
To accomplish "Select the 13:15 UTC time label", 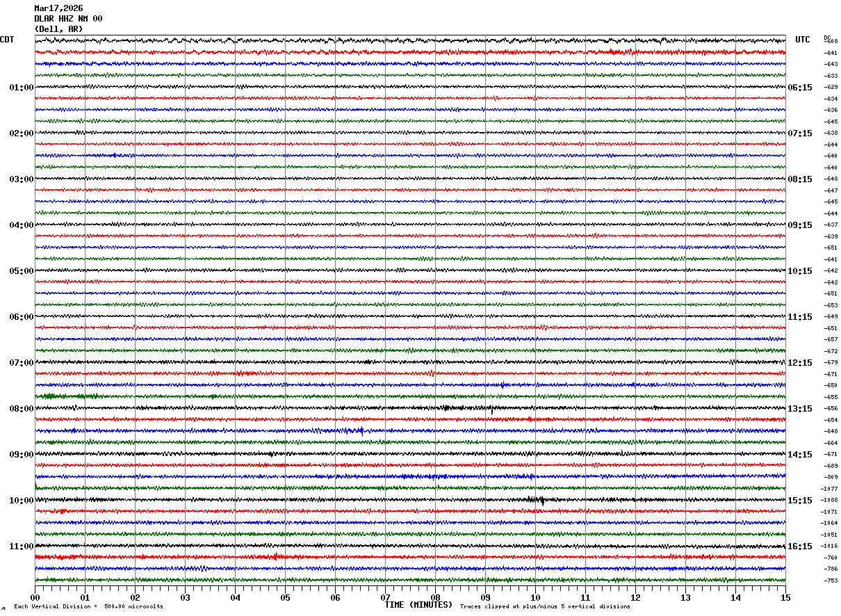I will click(800, 409).
